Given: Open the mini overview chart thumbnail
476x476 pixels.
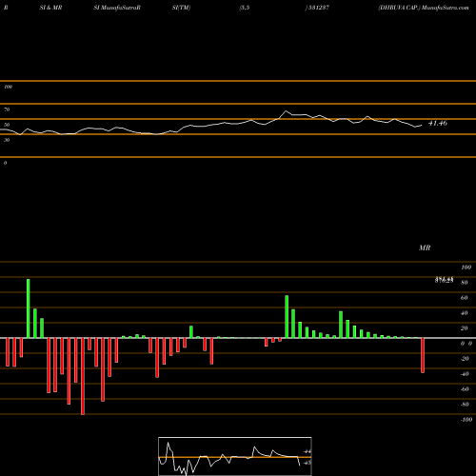Looking at the screenshot, I should tap(235, 456).
